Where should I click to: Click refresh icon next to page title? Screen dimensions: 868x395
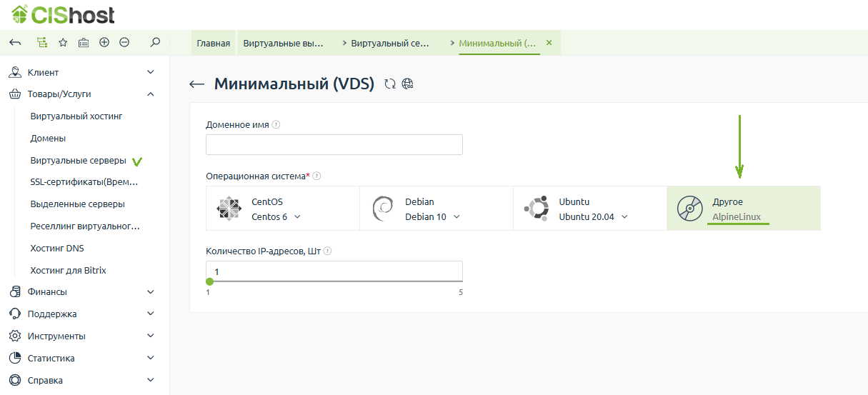(x=390, y=84)
